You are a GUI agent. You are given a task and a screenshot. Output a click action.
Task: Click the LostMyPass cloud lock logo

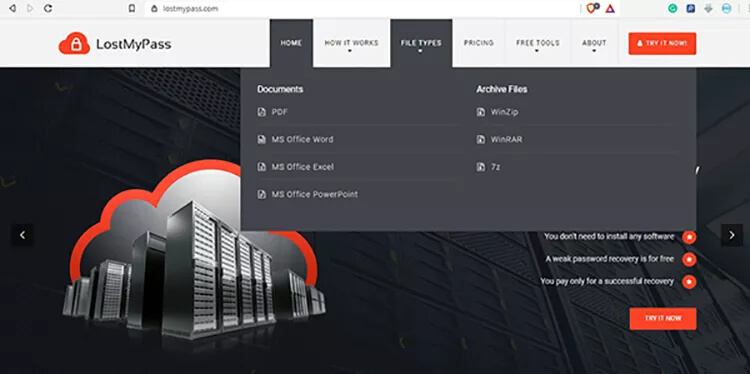[x=74, y=43]
